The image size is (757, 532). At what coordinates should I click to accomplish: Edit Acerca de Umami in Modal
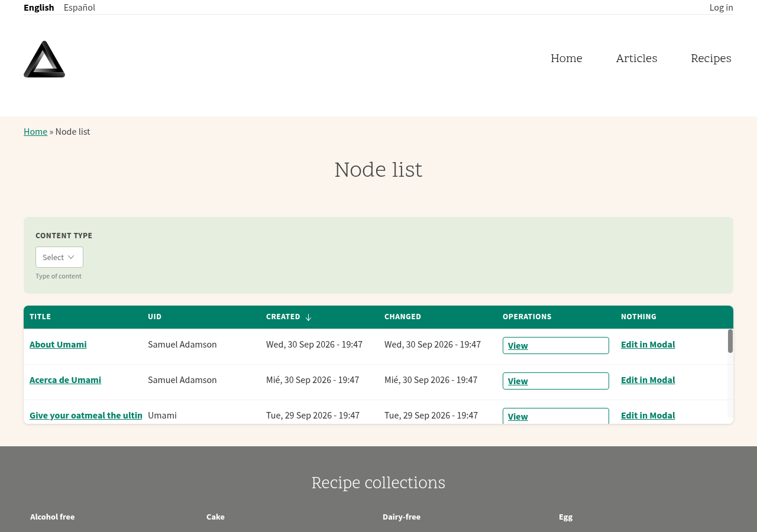(648, 380)
